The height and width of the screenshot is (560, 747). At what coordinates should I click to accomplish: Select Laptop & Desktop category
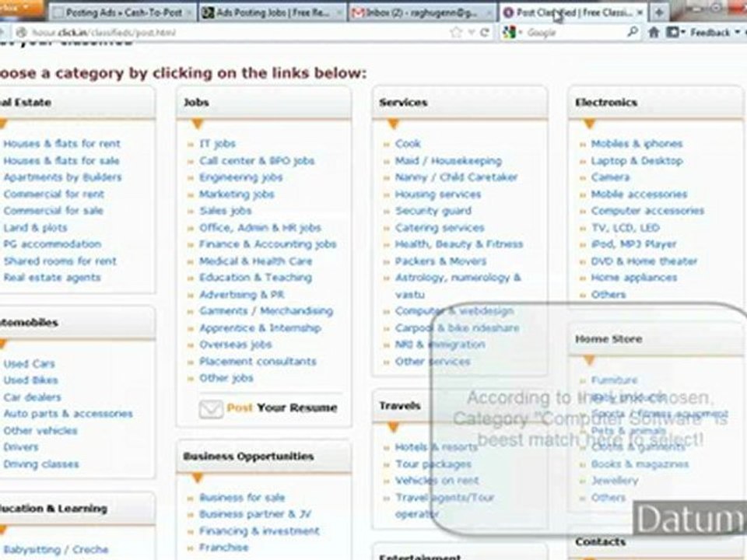click(637, 161)
